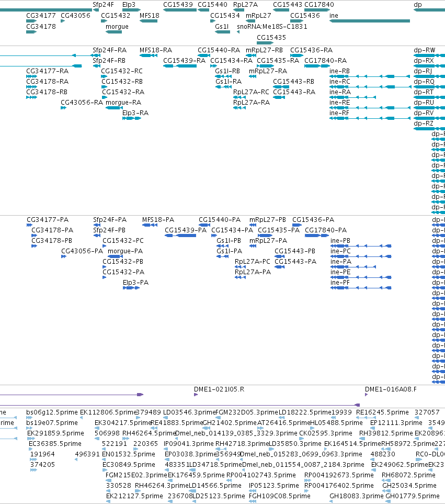Image resolution: width=445 pixels, height=504 pixels.
Task: Select the EK212127.5prime EST label
Action: pos(134,496)
